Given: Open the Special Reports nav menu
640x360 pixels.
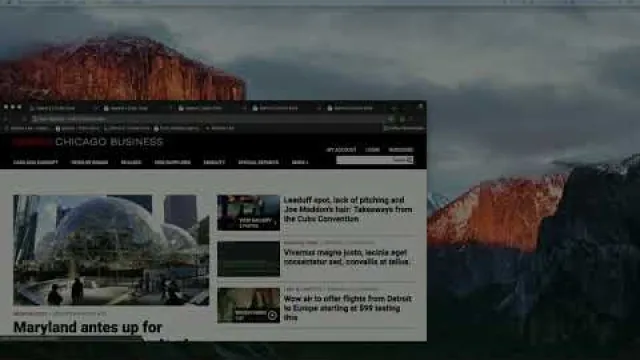Looking at the screenshot, I should [x=258, y=162].
